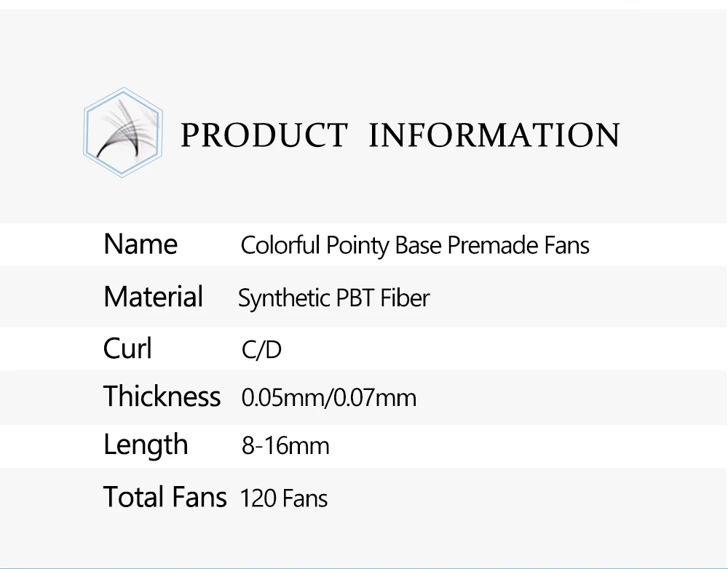Select the Name label
Viewport: 728px width, 569px height.
pyautogui.click(x=141, y=244)
